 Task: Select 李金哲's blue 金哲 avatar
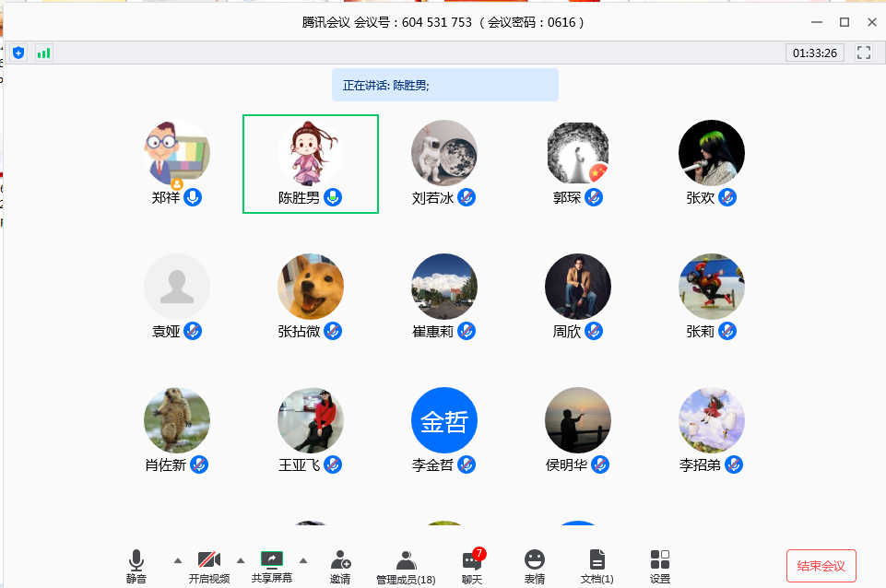coord(444,420)
